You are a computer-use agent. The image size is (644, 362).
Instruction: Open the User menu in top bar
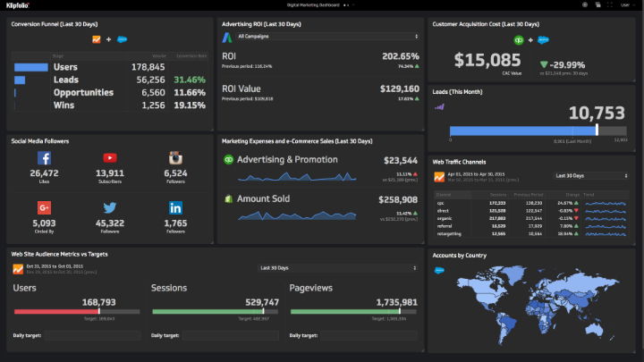click(x=627, y=5)
